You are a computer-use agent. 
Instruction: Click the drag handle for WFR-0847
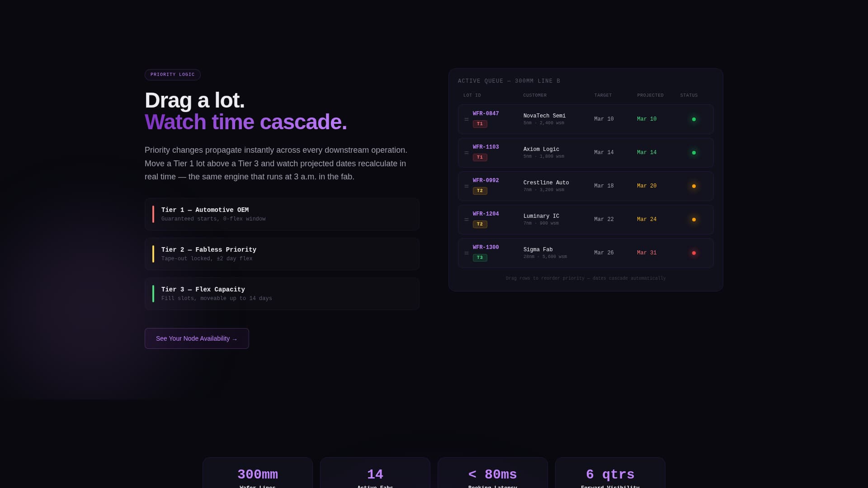[467, 119]
